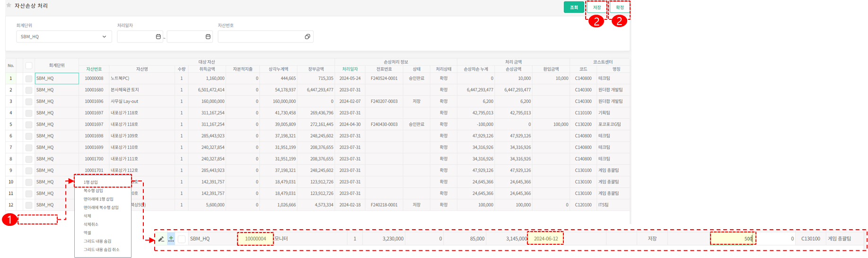Select 엑셀 from the context menu
This screenshot has width=868, height=258.
click(88, 232)
